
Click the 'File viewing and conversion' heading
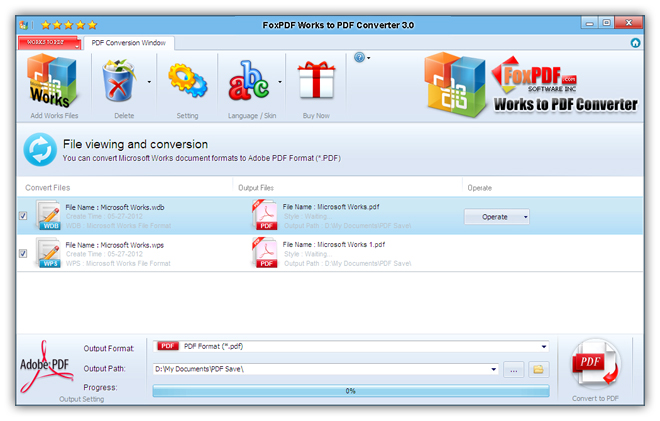click(x=135, y=144)
